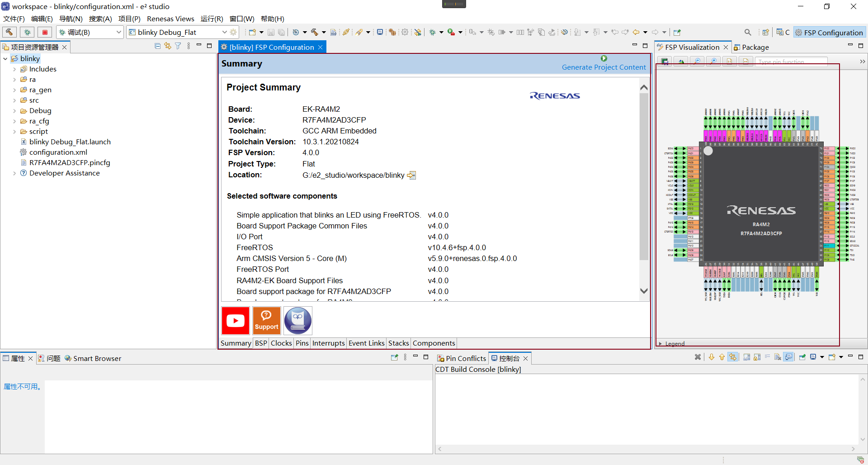
Task: Open the 文件(F) menu
Action: (x=14, y=19)
